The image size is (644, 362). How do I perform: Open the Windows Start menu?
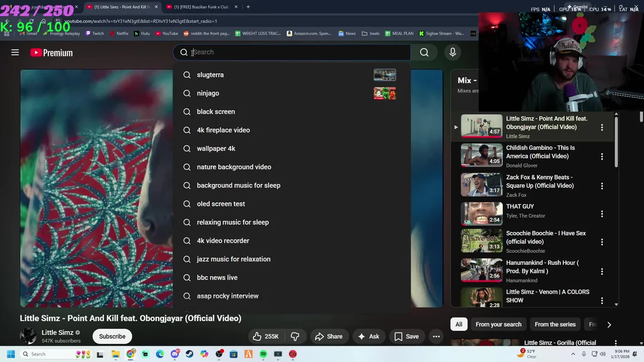(x=11, y=354)
